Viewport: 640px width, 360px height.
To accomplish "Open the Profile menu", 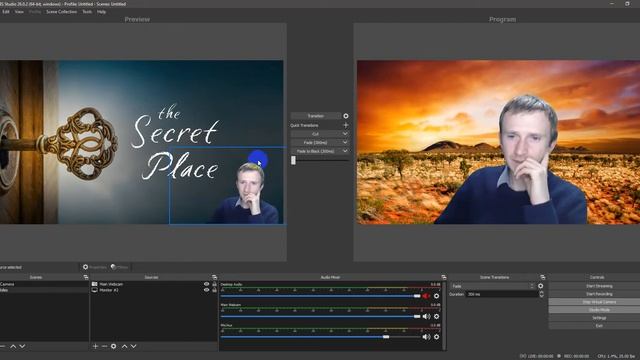I will (35, 12).
